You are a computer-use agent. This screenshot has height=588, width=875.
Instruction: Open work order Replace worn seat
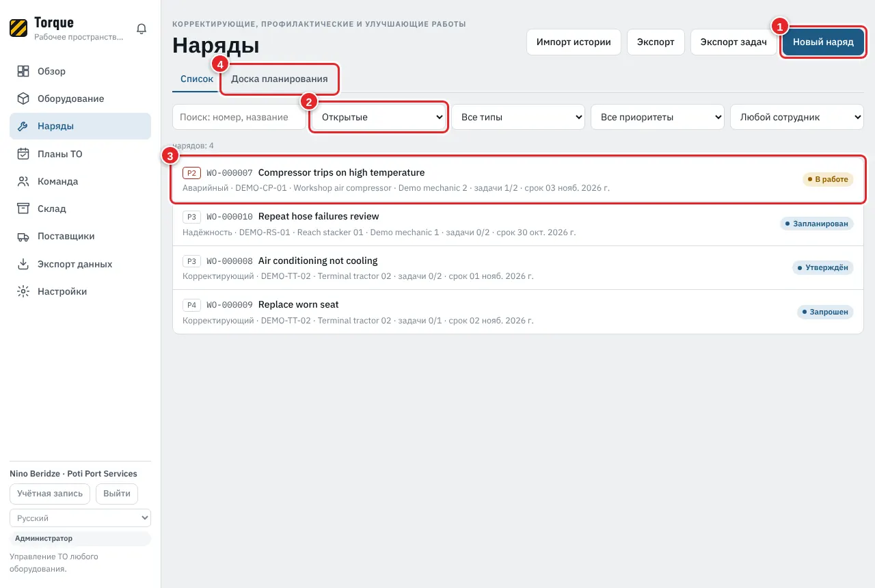(518, 312)
